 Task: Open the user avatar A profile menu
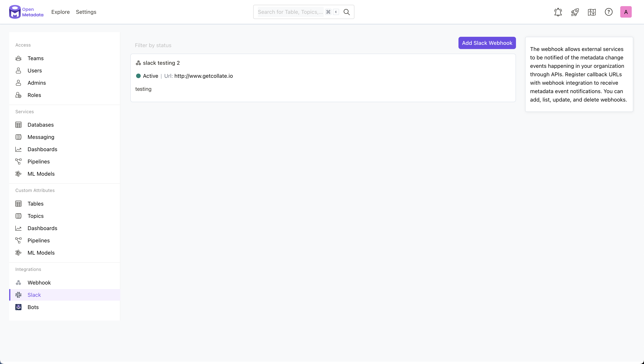626,12
